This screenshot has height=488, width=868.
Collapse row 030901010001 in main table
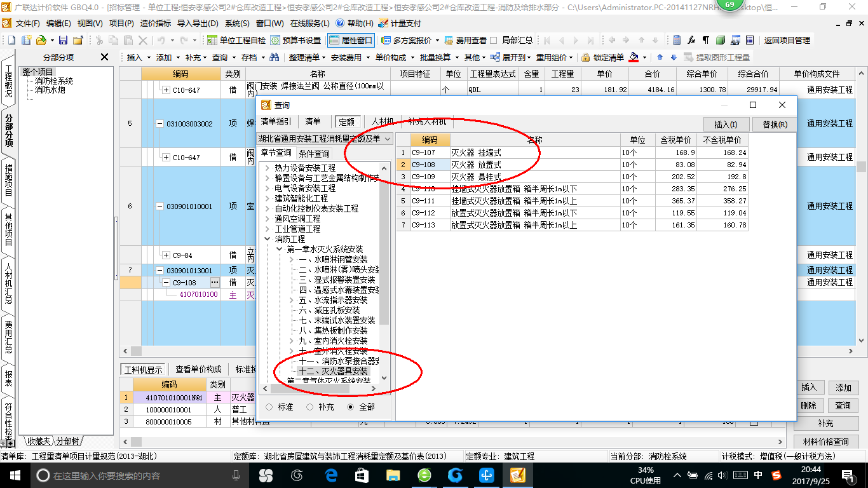point(159,207)
